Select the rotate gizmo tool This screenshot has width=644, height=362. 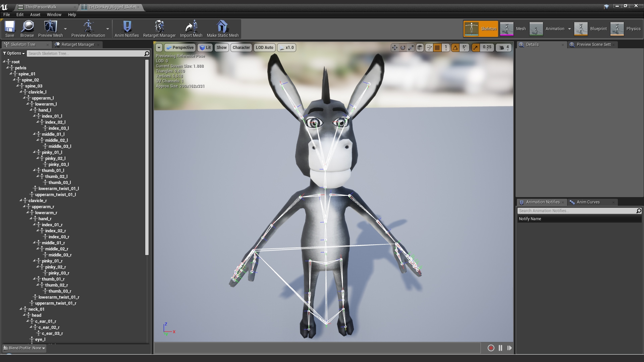click(403, 48)
